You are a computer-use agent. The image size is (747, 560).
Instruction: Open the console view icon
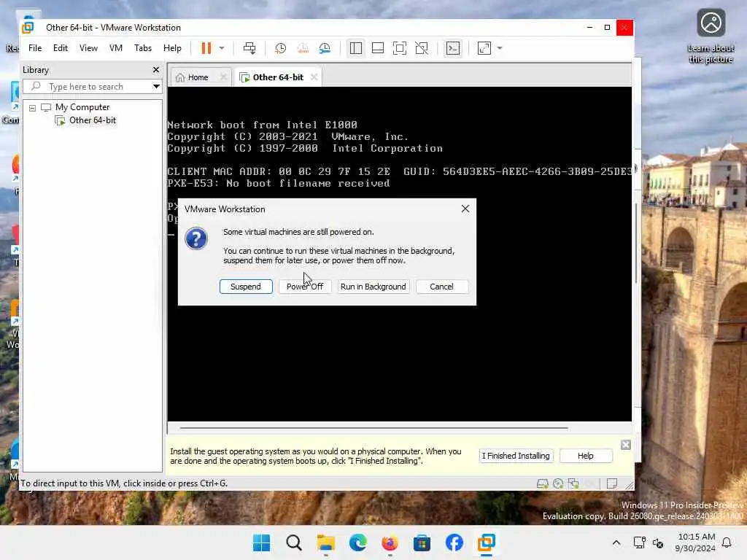click(x=452, y=48)
